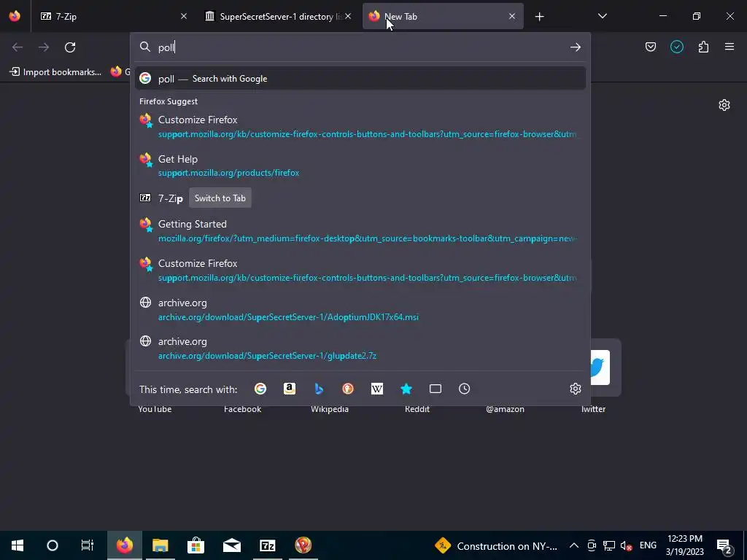This screenshot has height=560, width=747.
Task: Click Import bookmarks in bookmarks toolbar
Action: (55, 72)
